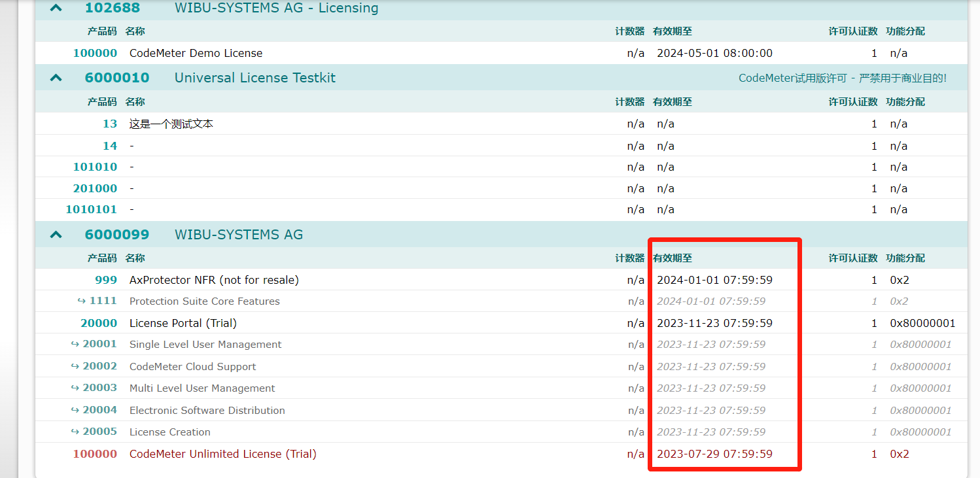This screenshot has height=478, width=980.
Task: Click 'Multi Level User Management' text
Action: coord(202,388)
